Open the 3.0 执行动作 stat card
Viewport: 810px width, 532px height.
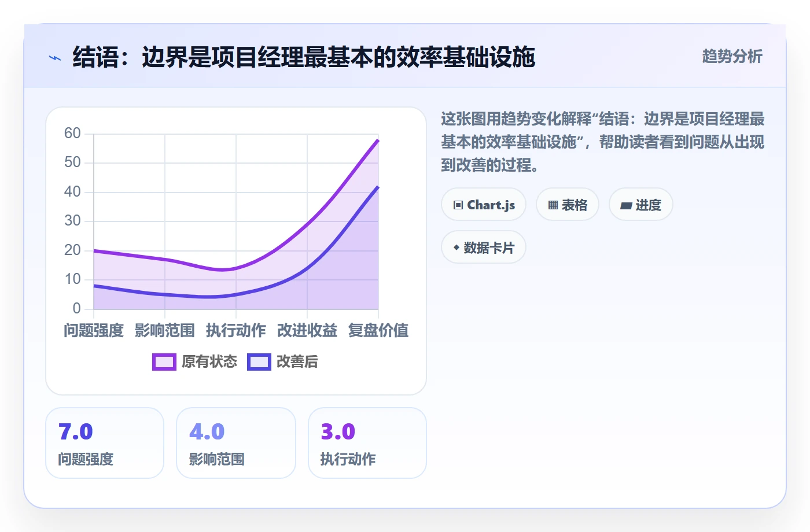point(367,443)
